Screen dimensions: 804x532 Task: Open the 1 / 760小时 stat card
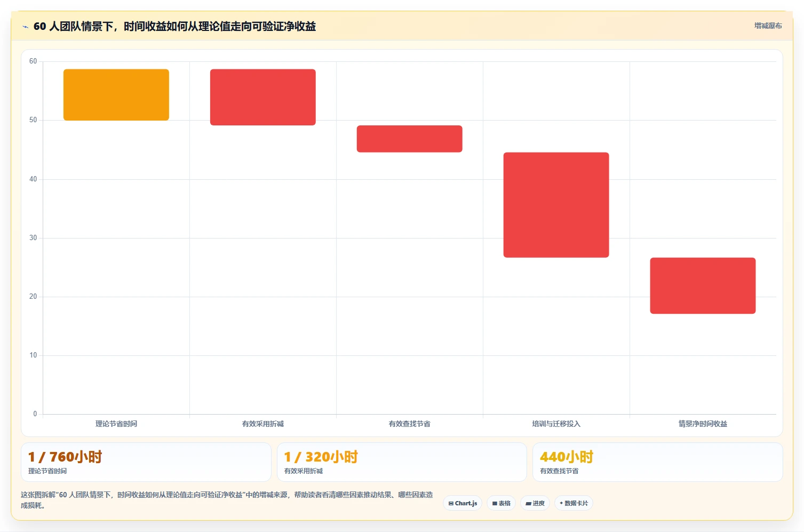[x=146, y=462]
